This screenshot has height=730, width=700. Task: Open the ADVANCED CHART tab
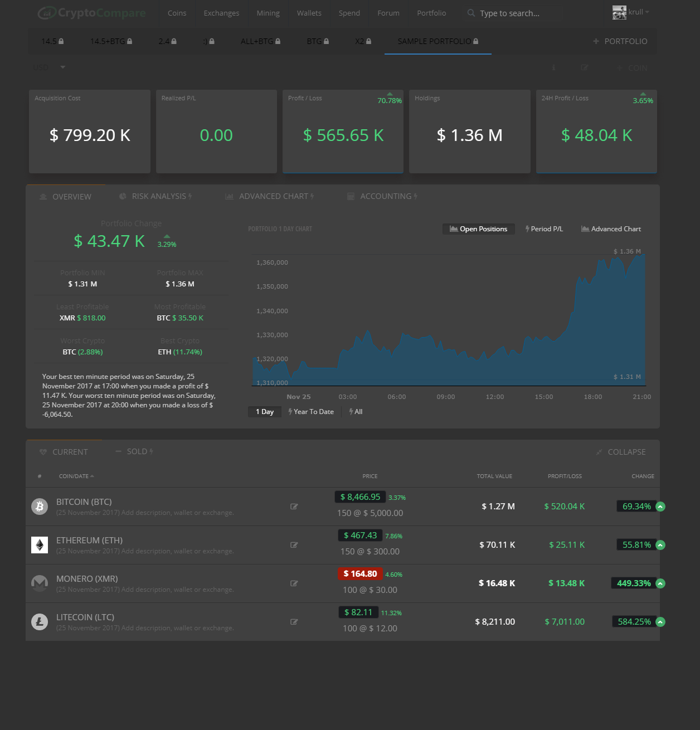coord(269,196)
